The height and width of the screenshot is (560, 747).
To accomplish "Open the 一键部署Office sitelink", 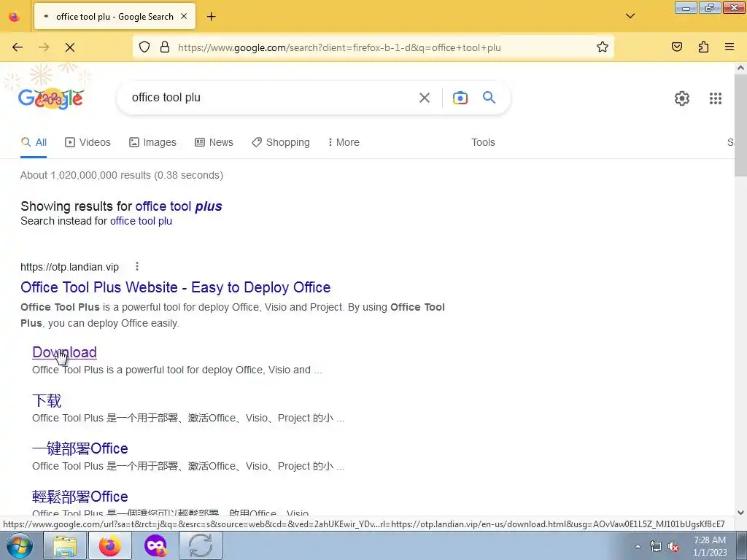I will (80, 448).
